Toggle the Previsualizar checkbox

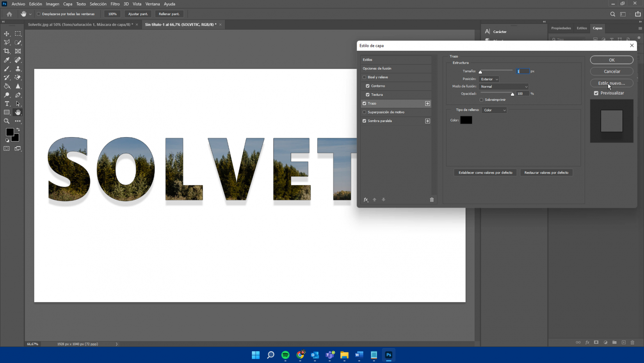point(596,93)
